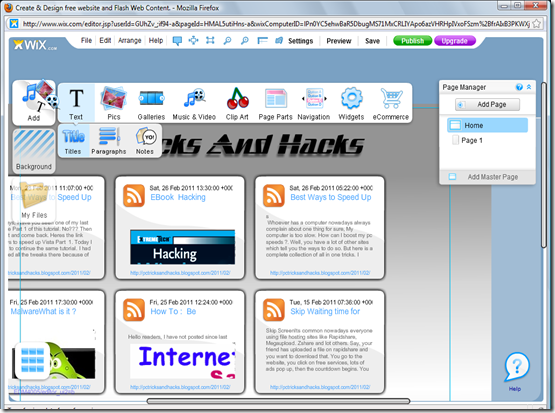
Task: Open Page Parts category
Action: point(275,103)
